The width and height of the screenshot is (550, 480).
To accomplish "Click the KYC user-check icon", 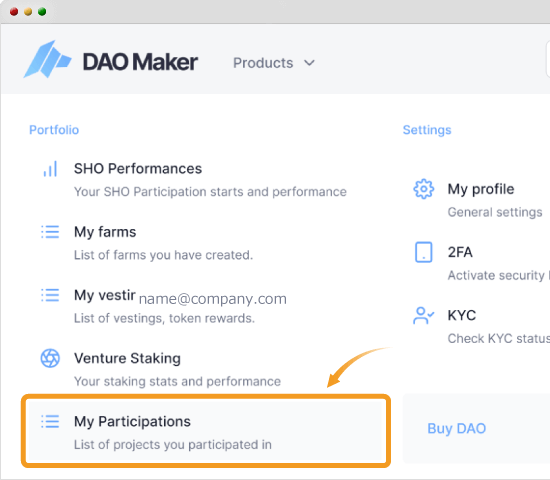I will tap(424, 315).
